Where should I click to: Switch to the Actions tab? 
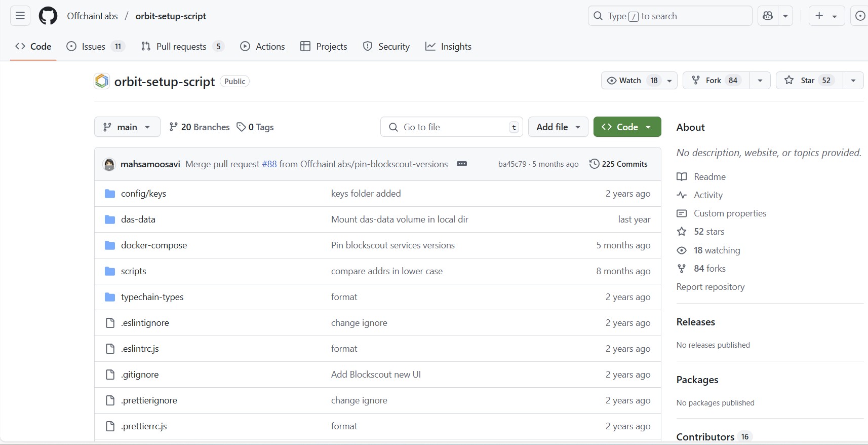pos(262,46)
